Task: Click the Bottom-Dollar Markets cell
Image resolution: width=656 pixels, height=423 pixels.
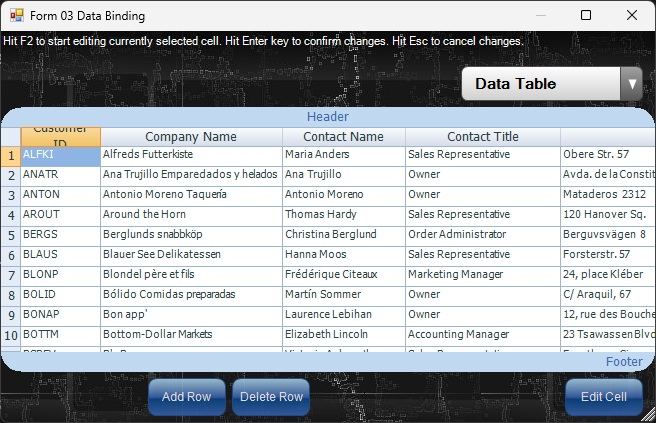Action: click(191, 335)
